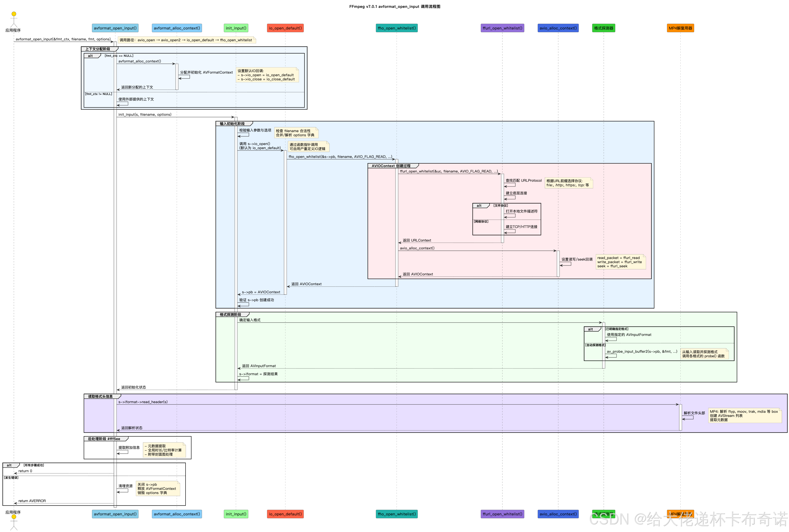Screen dimensions: 789x532
Task: Select the top avformat_alloc_context() participant box
Action: pos(177,28)
